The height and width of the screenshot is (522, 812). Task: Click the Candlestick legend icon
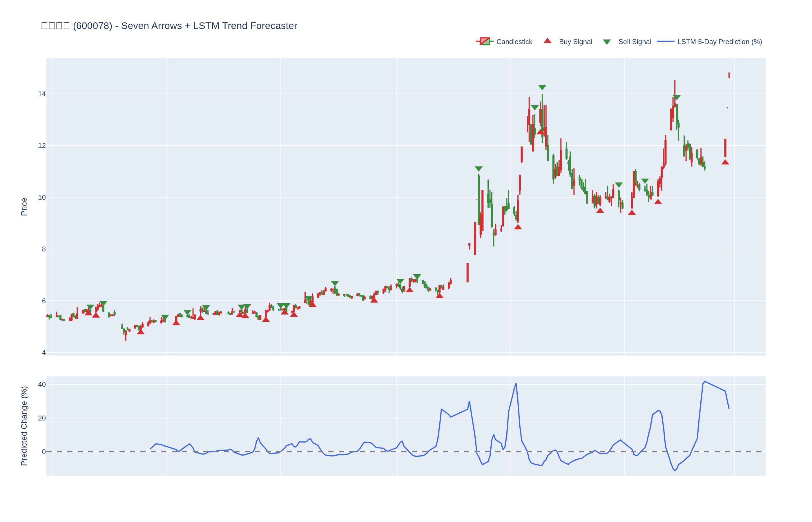click(484, 42)
